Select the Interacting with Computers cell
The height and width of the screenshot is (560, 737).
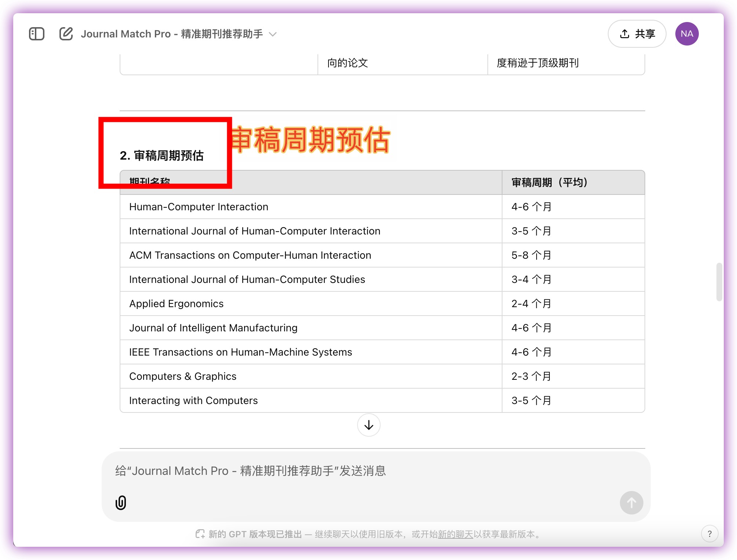311,400
